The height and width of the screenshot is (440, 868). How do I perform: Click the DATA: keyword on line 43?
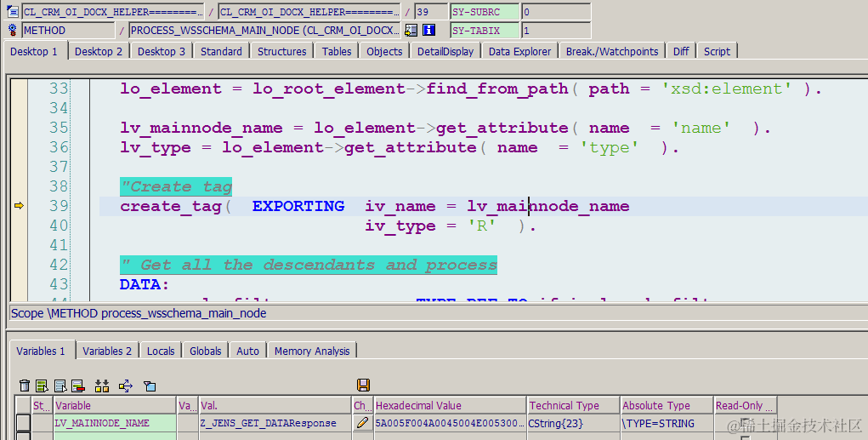pos(145,284)
